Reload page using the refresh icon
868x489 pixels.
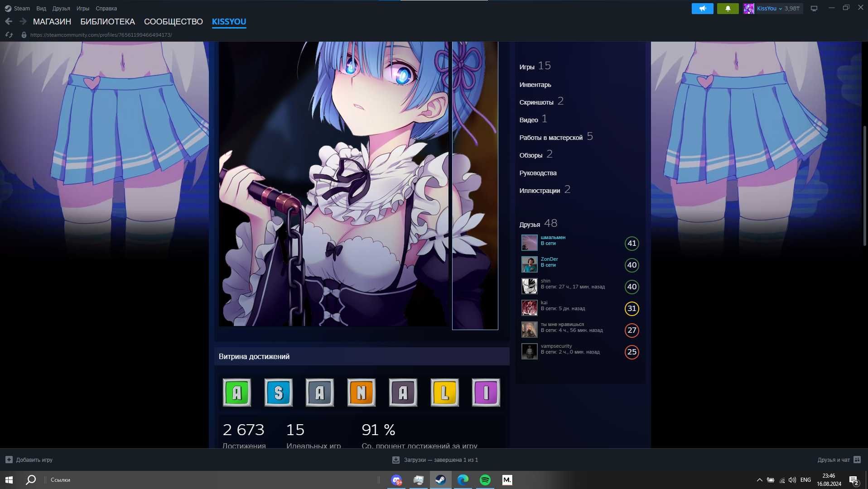click(x=9, y=35)
